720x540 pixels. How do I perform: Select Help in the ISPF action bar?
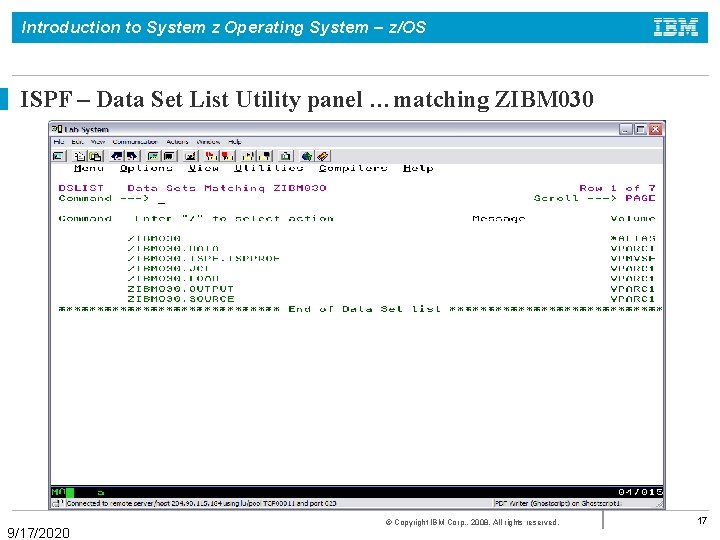pos(418,168)
